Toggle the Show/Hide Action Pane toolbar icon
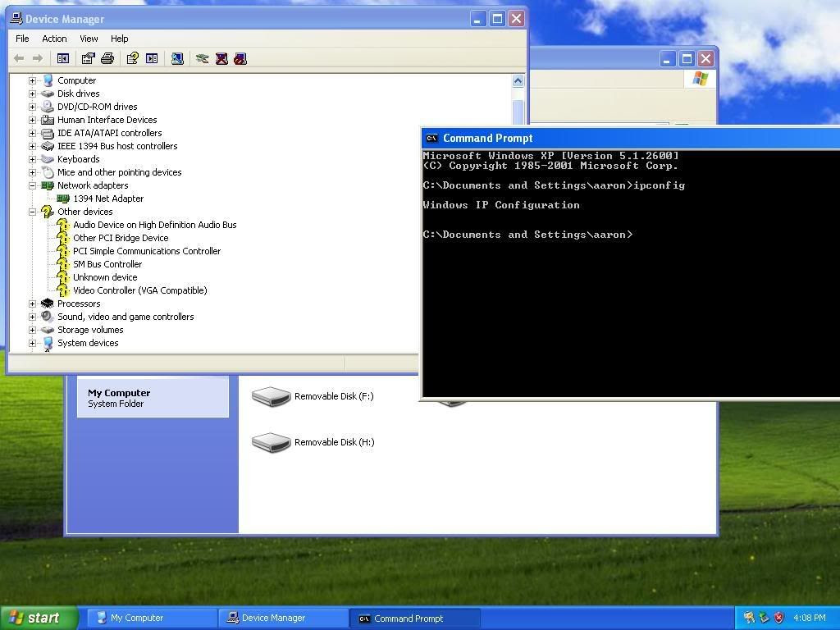The image size is (840, 630). coord(152,58)
